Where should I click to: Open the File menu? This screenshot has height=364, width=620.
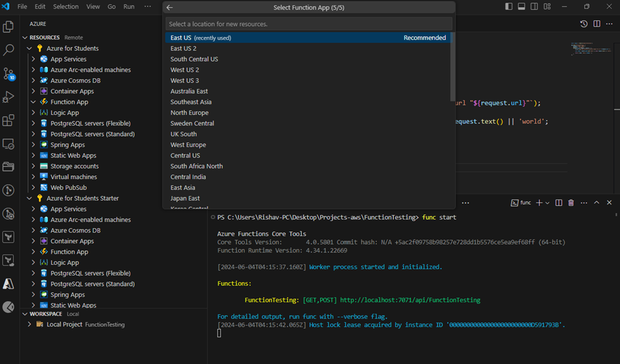pos(22,6)
